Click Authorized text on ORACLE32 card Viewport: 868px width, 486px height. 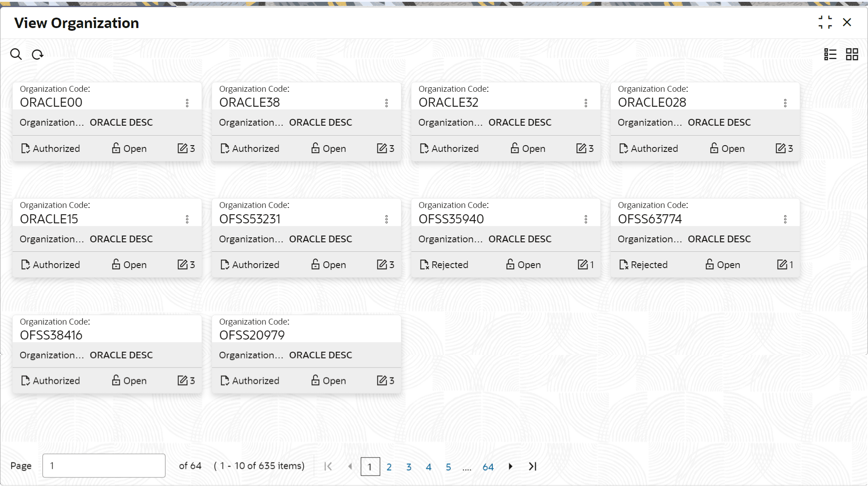pos(455,148)
